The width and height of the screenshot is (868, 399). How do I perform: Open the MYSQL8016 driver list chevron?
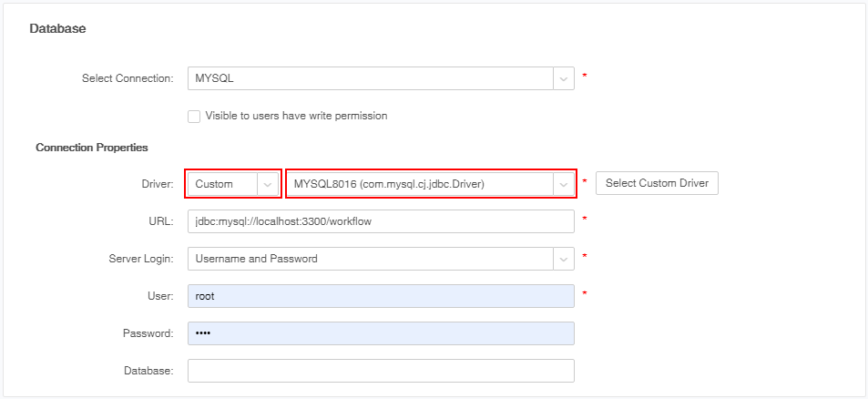tap(564, 184)
